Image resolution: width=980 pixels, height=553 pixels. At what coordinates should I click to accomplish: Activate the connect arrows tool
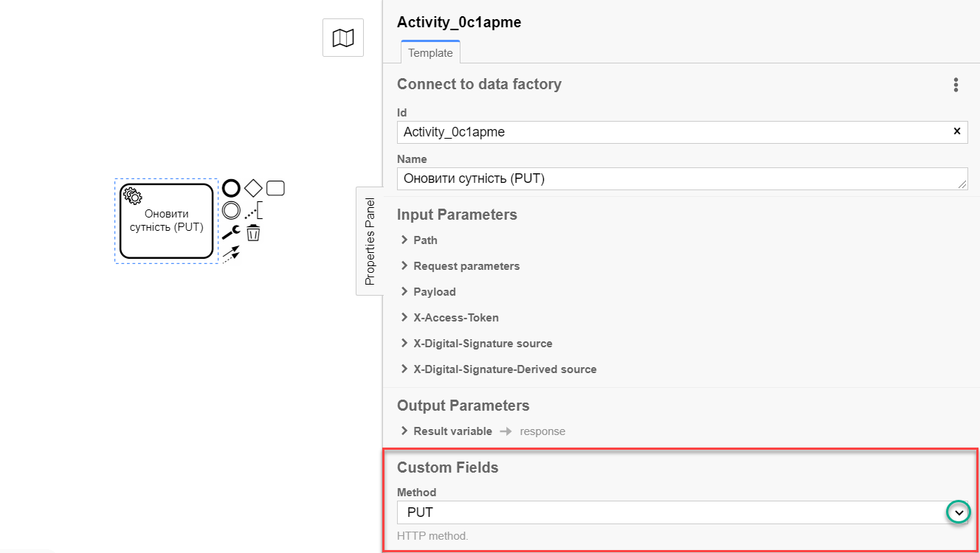231,254
